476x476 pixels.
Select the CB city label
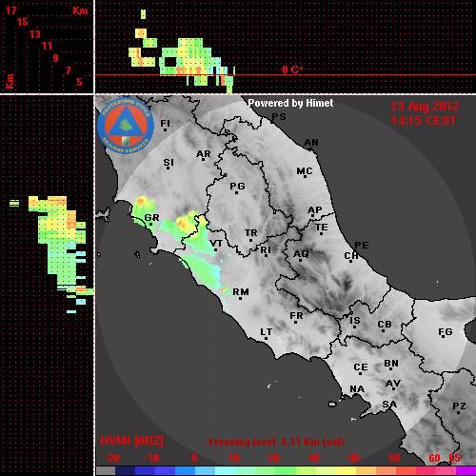[x=385, y=325]
